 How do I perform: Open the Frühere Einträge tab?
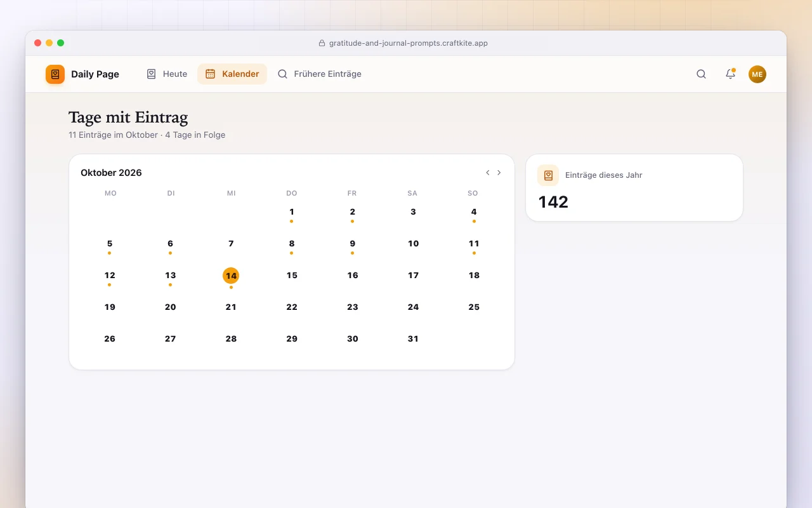pyautogui.click(x=319, y=74)
